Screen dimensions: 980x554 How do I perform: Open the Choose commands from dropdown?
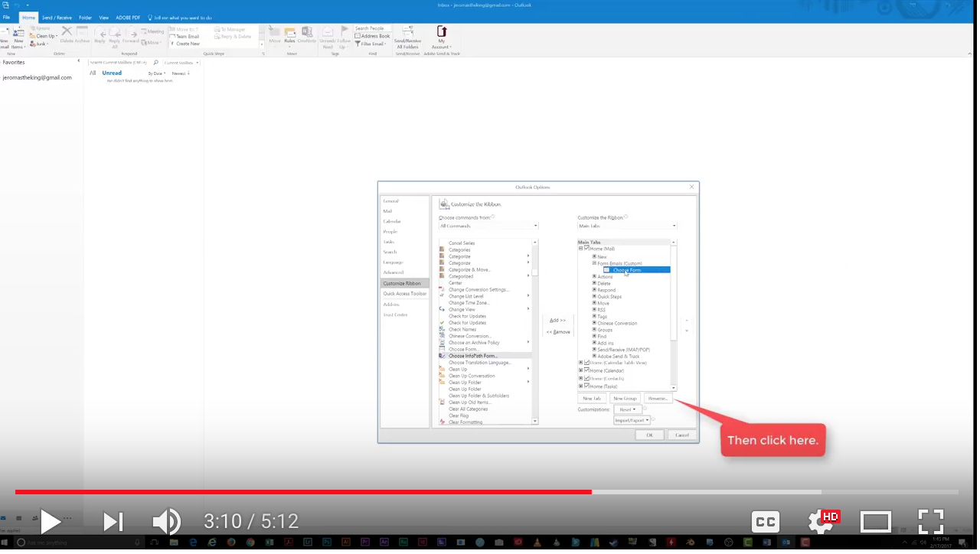point(488,226)
